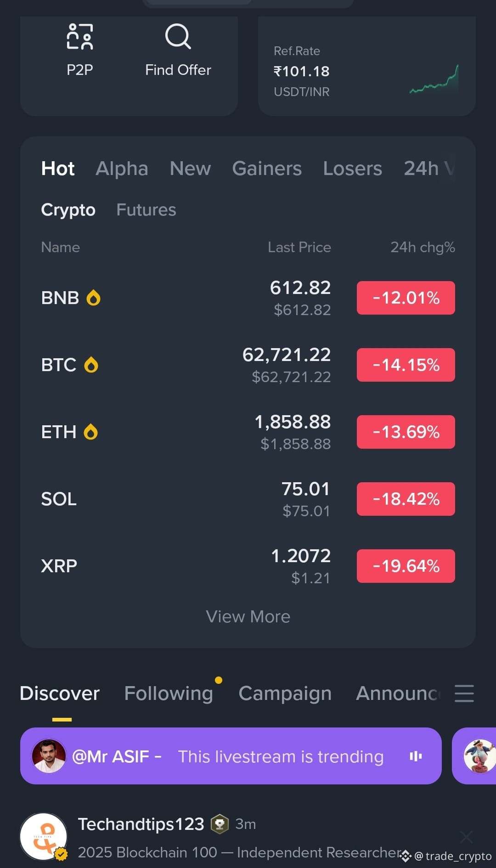Tap the flame icon beside BTC
Image resolution: width=496 pixels, height=868 pixels.
coord(91,365)
